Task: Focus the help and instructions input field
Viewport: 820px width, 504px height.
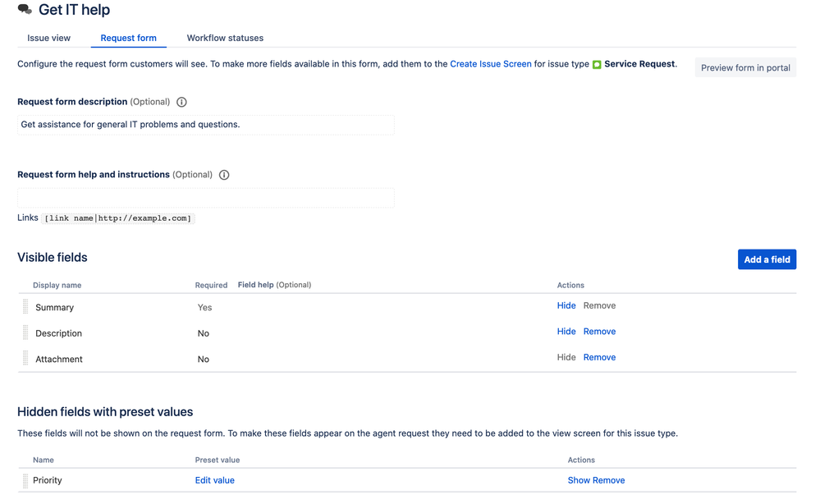Action: coord(205,198)
